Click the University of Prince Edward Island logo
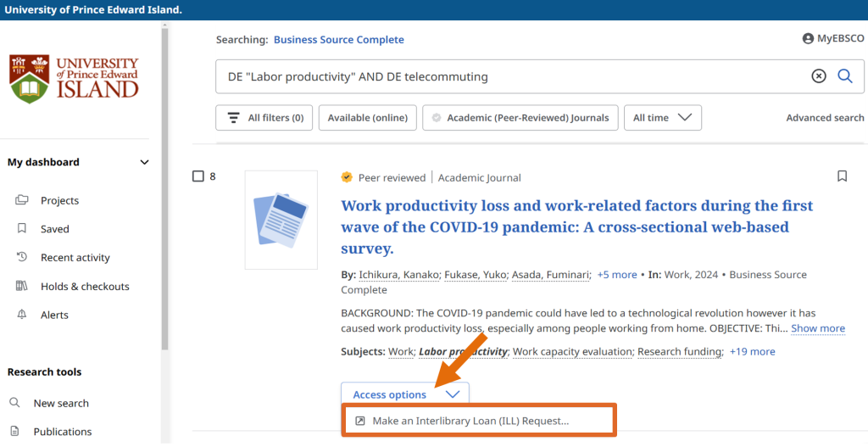 [x=75, y=79]
